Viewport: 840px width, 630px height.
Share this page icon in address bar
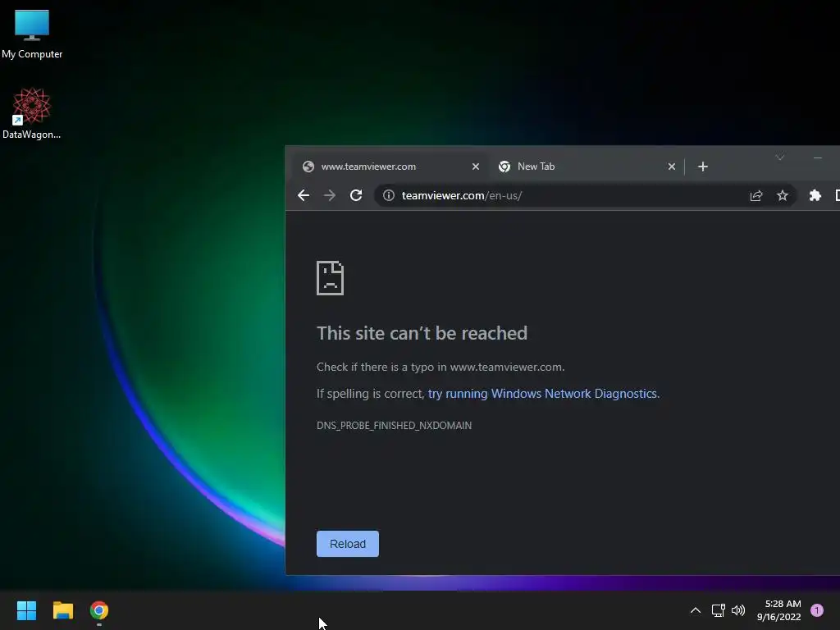[x=756, y=195]
